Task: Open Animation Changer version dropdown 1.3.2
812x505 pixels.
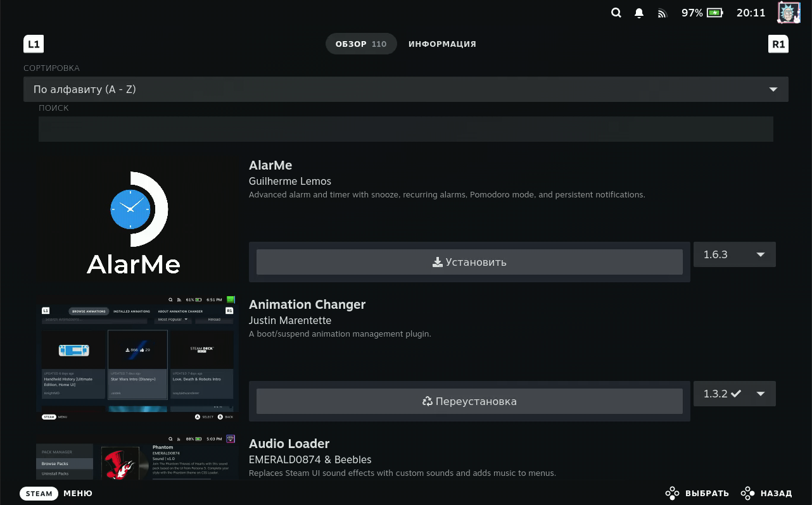Action: coord(735,394)
